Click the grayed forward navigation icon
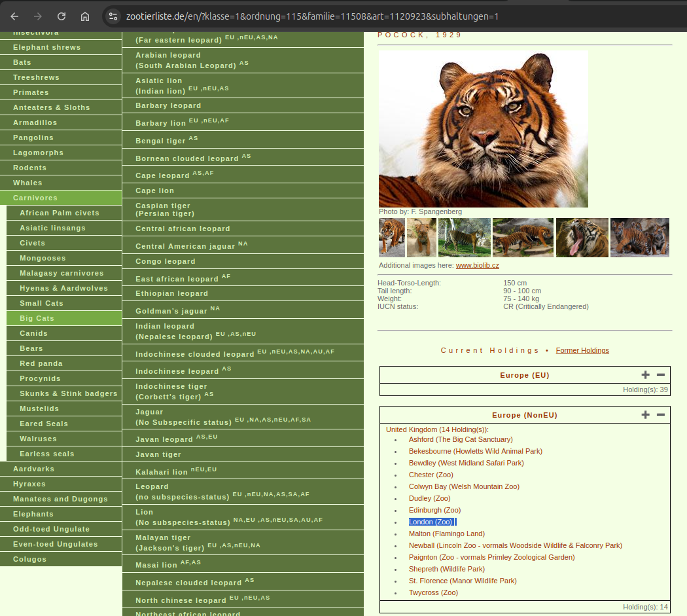Screen dimensions: 687x616 (x=38, y=16)
